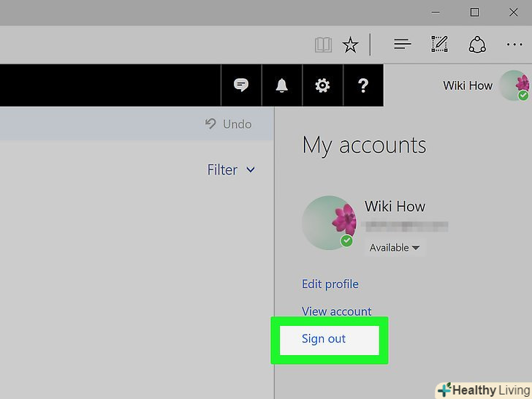Expand the Filter dropdown

(231, 170)
